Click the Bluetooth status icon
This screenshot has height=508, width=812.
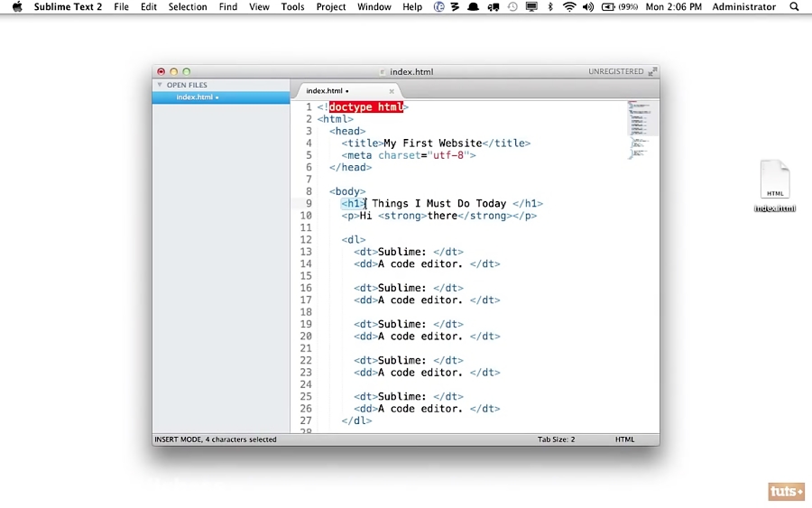[550, 6]
